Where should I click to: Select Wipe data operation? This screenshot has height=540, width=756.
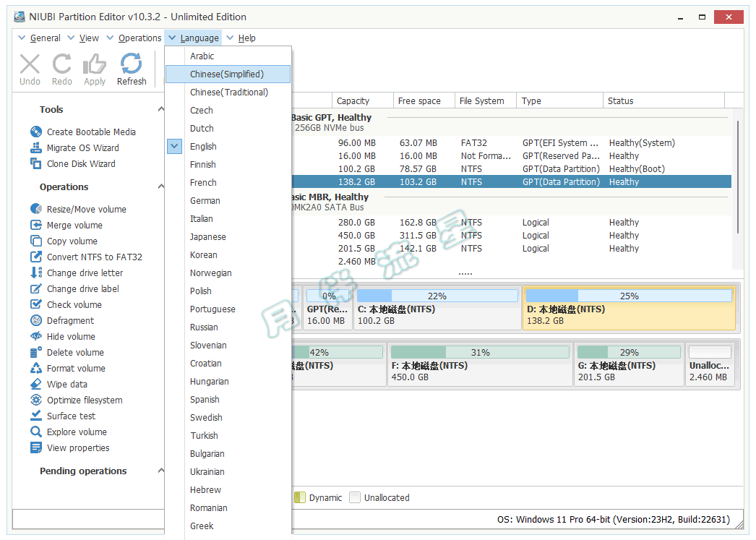59,384
